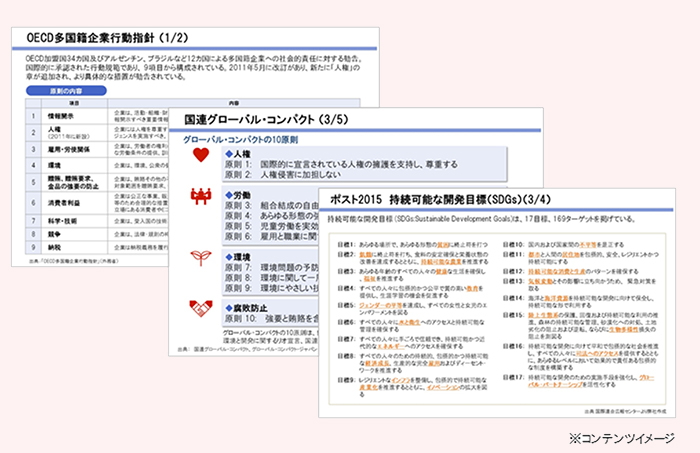Open the 海洋資源 link in 目標14
Viewport: 700px width, 453px height.
(556, 298)
